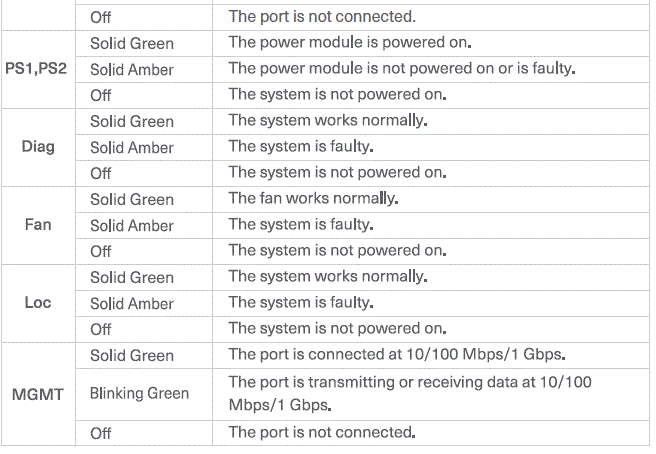Select Solid Green status in MGMT row
656x454 pixels.
[131, 355]
